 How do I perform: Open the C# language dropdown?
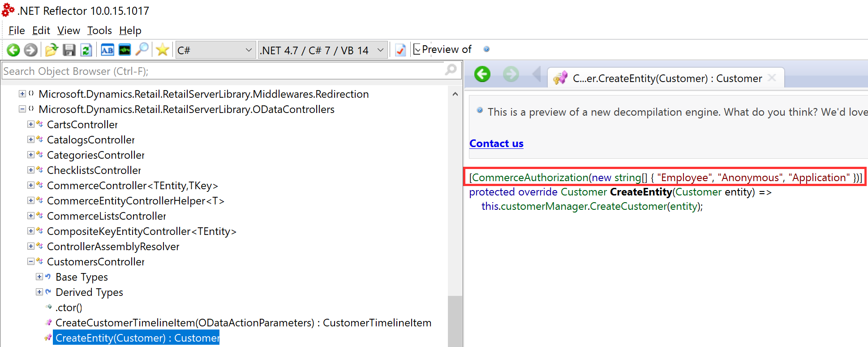click(x=215, y=50)
